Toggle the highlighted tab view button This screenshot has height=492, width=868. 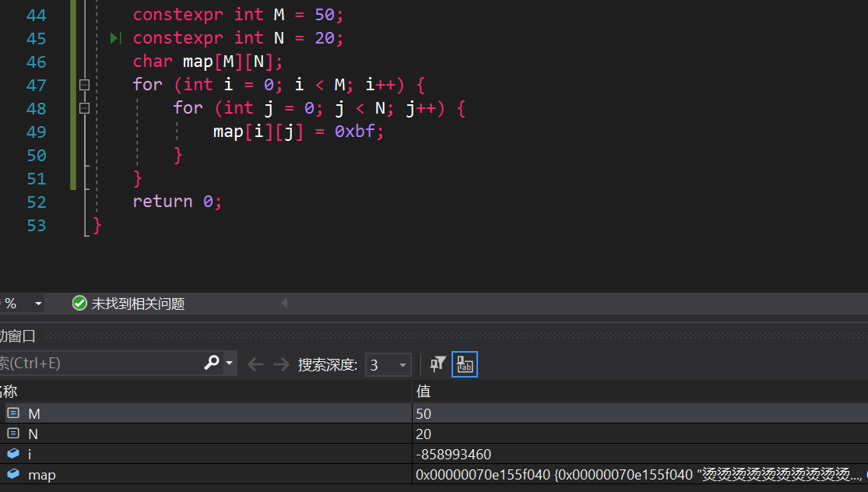pos(465,364)
